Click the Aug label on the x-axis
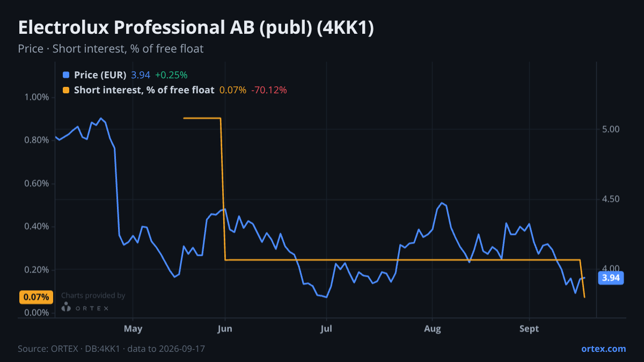The image size is (644, 362). 432,329
